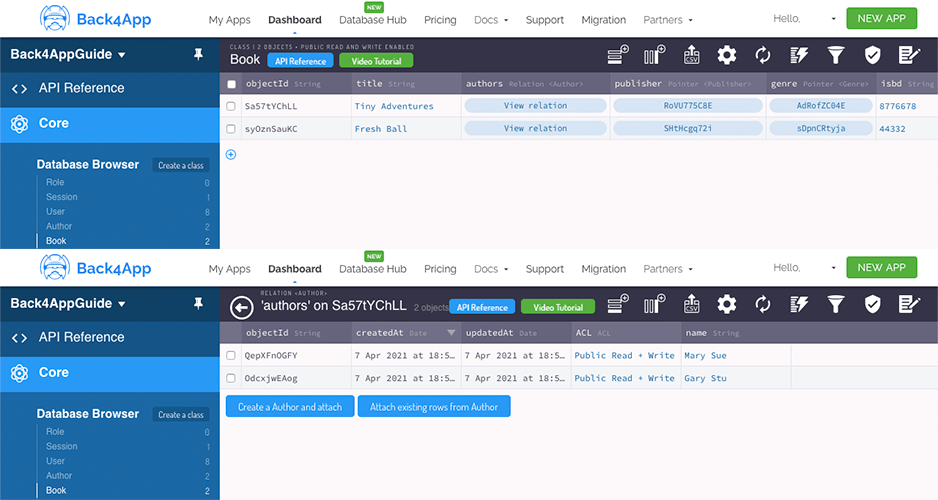Go back using the arrow beside 'authors' on Sa57tYChLL
Viewport: 938px width, 500px height.
point(242,307)
